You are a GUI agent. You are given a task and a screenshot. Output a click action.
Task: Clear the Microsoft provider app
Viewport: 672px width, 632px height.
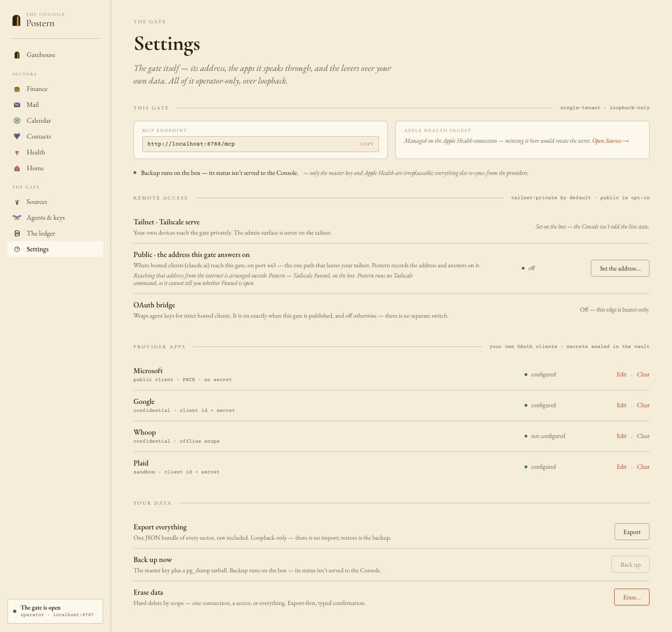click(x=643, y=375)
